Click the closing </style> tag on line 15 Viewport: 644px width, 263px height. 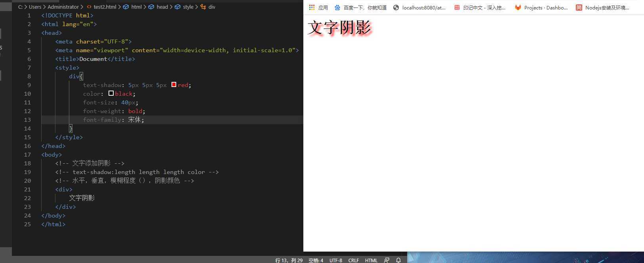tap(69, 137)
